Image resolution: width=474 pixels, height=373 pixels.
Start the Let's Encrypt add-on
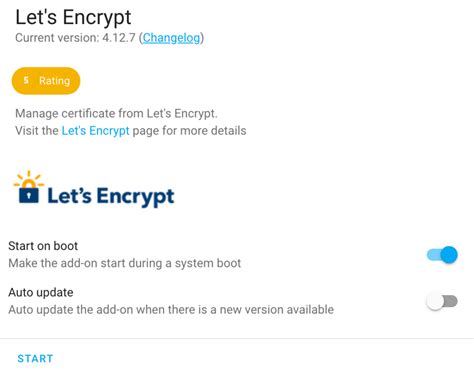[x=35, y=359]
